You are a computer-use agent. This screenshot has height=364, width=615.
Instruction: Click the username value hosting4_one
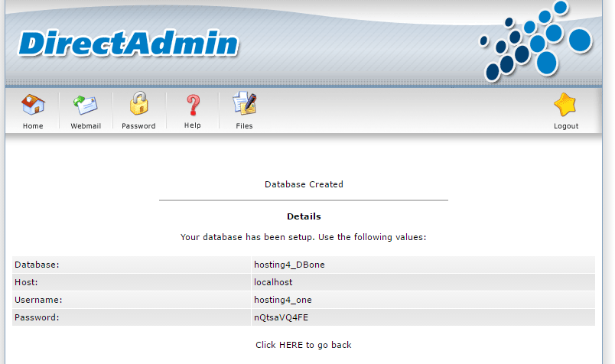(x=283, y=300)
